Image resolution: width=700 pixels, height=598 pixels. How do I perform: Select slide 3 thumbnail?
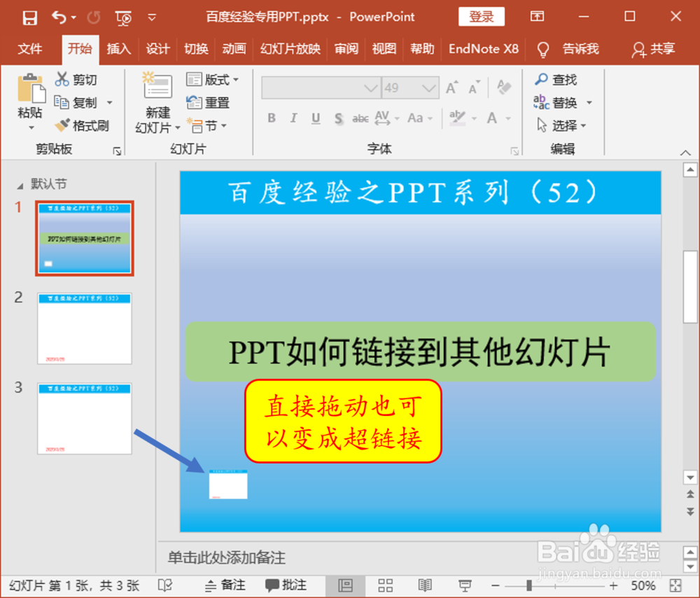click(85, 419)
